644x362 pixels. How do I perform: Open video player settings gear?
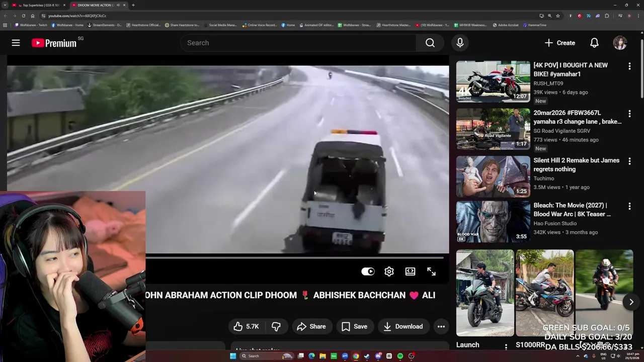click(x=389, y=271)
